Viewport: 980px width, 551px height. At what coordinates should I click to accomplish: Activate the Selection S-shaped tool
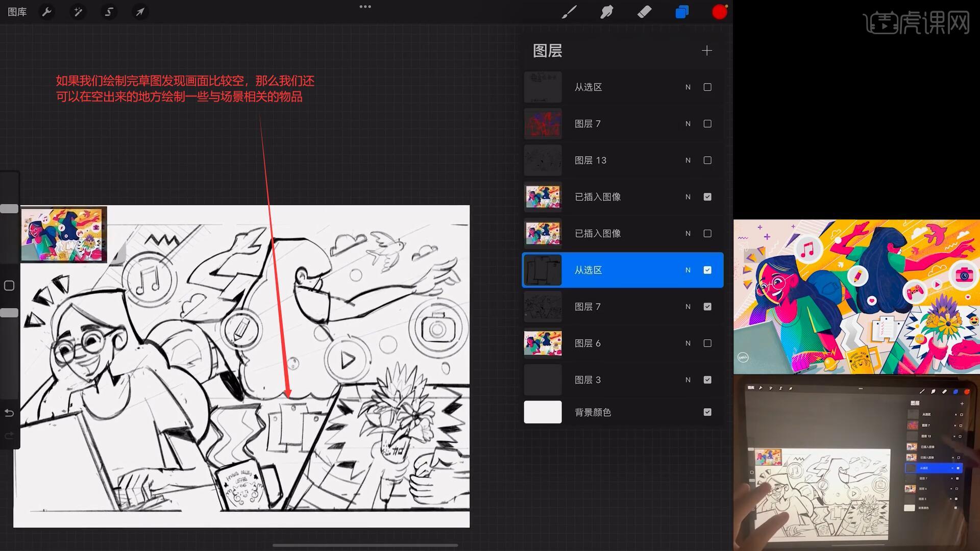click(109, 12)
